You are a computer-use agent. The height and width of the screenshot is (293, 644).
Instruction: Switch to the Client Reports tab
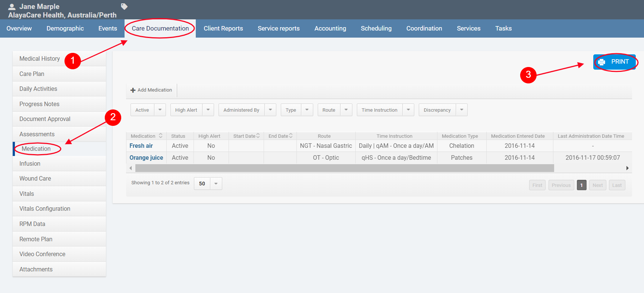point(223,28)
